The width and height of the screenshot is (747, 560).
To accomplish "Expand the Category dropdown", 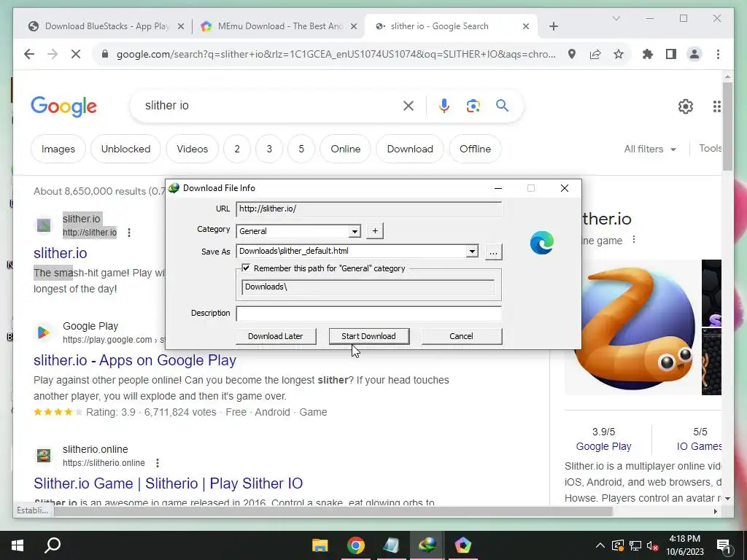I will pos(355,231).
